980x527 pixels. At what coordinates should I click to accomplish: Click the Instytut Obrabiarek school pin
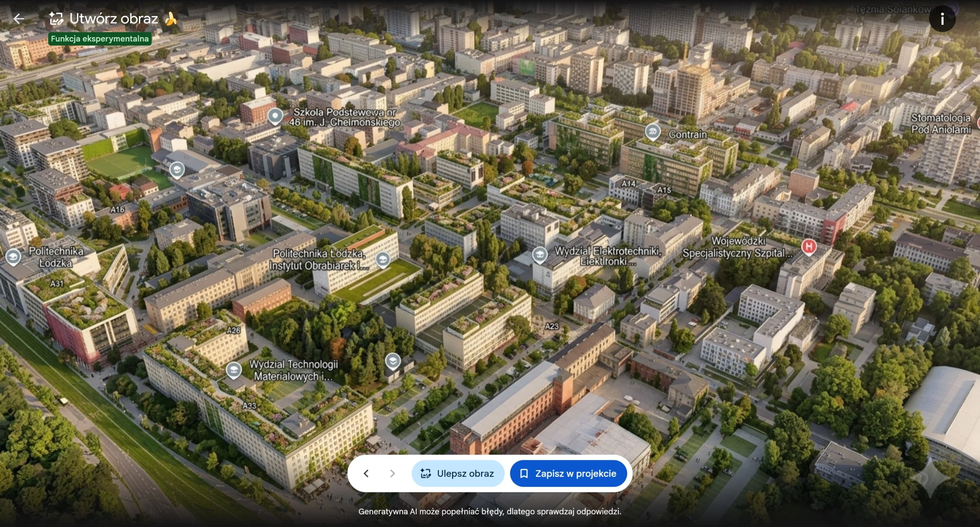point(383,260)
